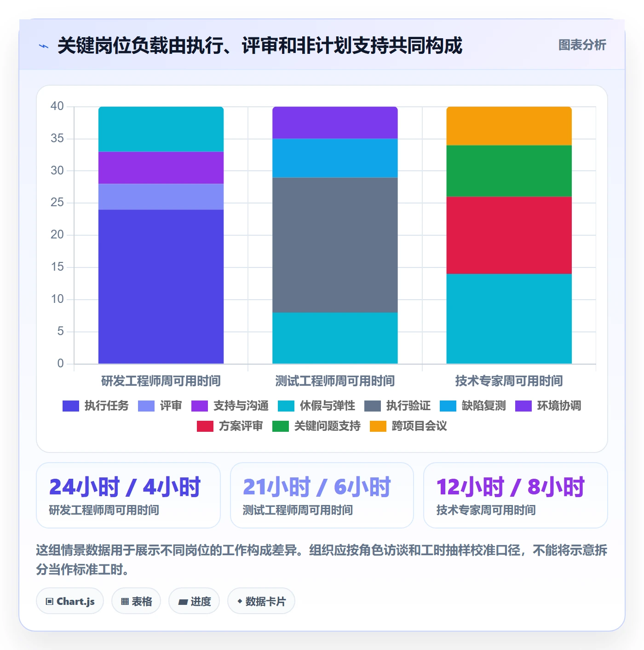Click the green 关键问题支持 bar segment

coord(509,171)
